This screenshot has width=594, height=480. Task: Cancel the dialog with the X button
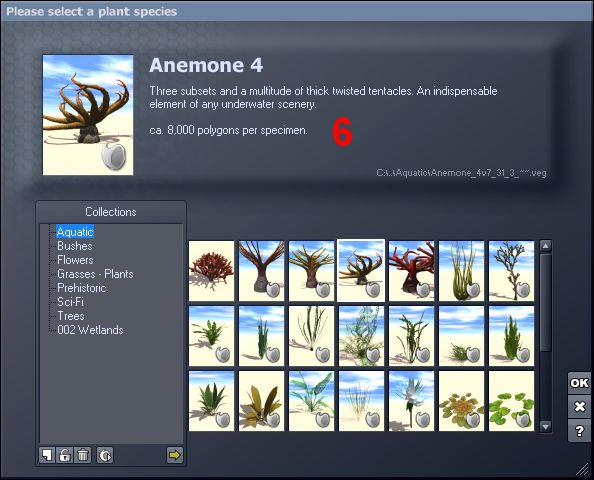click(579, 407)
